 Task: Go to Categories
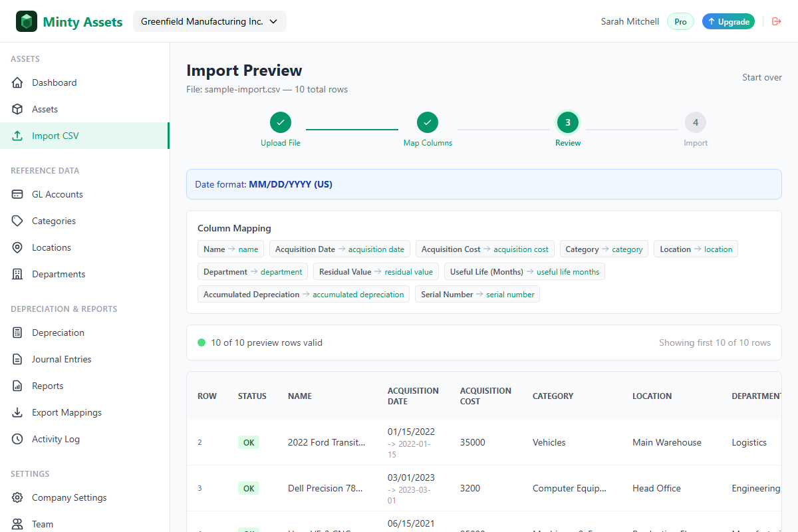(84, 221)
